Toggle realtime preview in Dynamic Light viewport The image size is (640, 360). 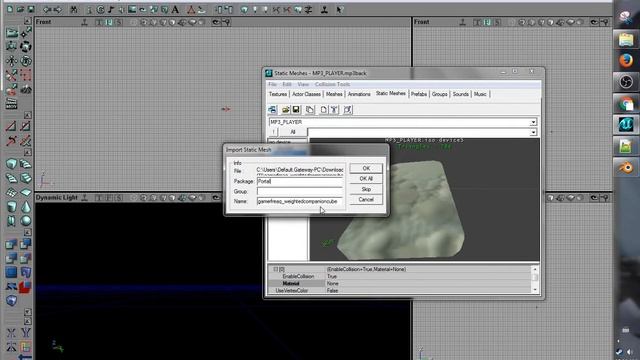click(84, 198)
